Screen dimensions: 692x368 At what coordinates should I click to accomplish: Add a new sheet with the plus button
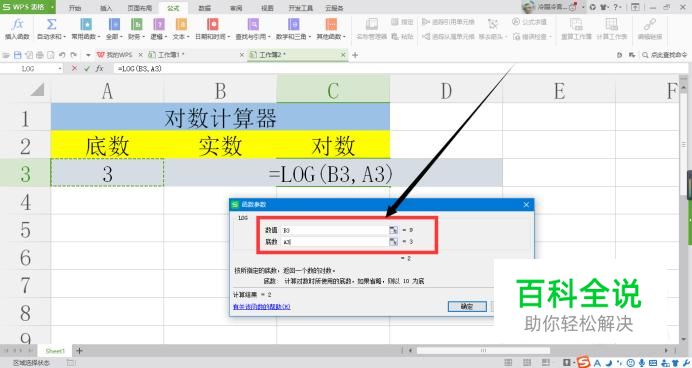79,351
